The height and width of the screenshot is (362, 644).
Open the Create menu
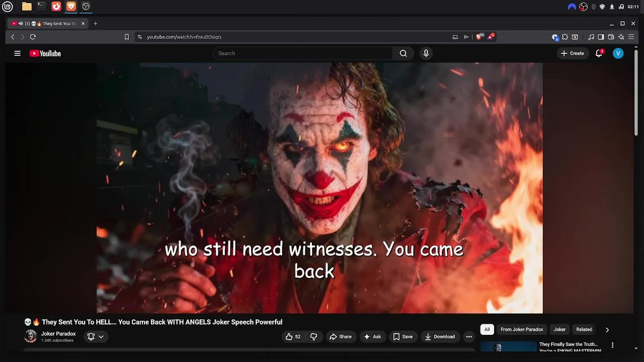pos(573,53)
